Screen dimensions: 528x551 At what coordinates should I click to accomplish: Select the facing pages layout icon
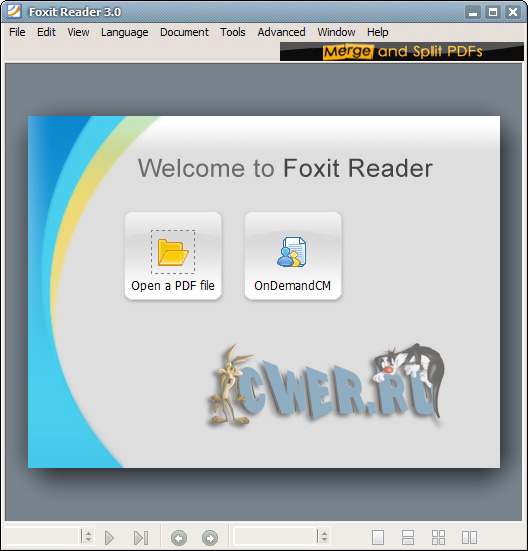pos(469,537)
